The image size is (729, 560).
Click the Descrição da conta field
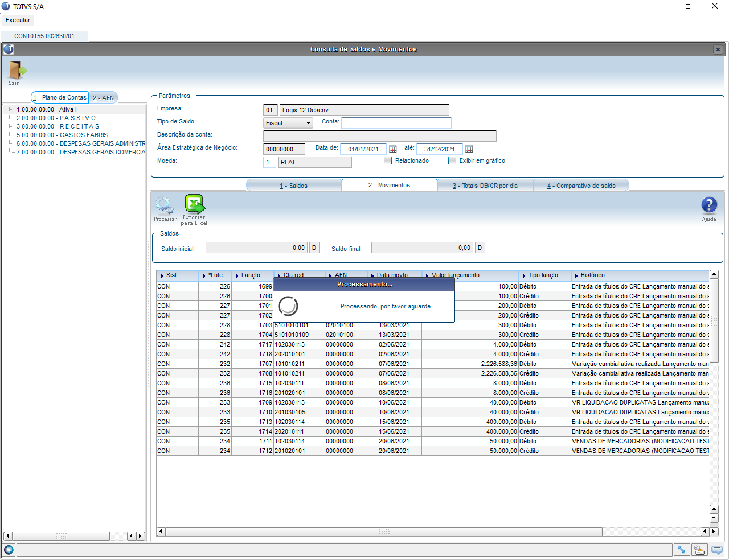[380, 136]
